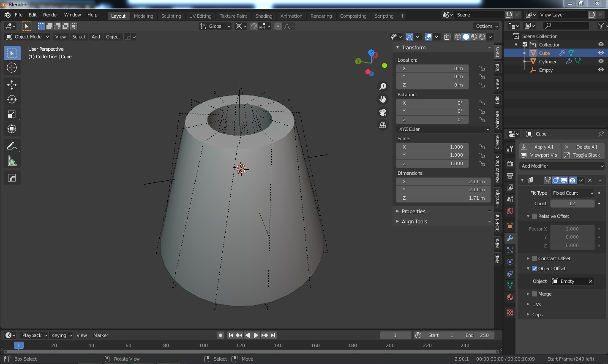Click Viewport Vis button
The height and width of the screenshot is (364, 608).
click(x=540, y=155)
